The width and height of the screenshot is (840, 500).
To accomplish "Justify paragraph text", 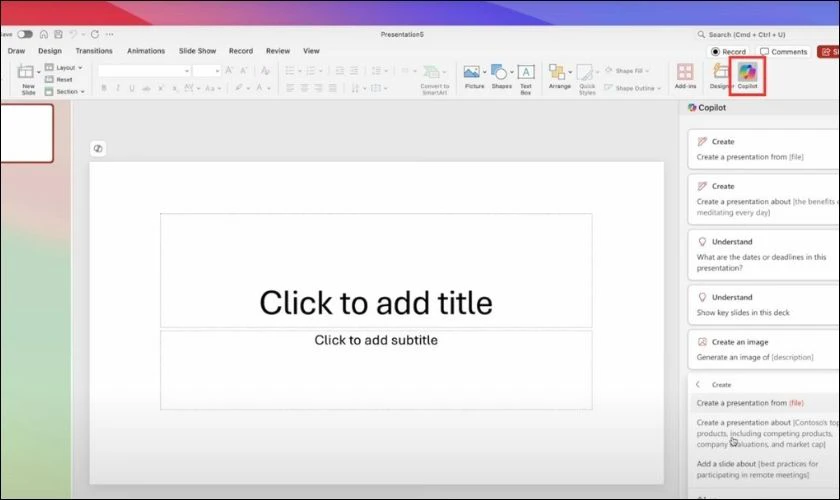I will point(333,88).
